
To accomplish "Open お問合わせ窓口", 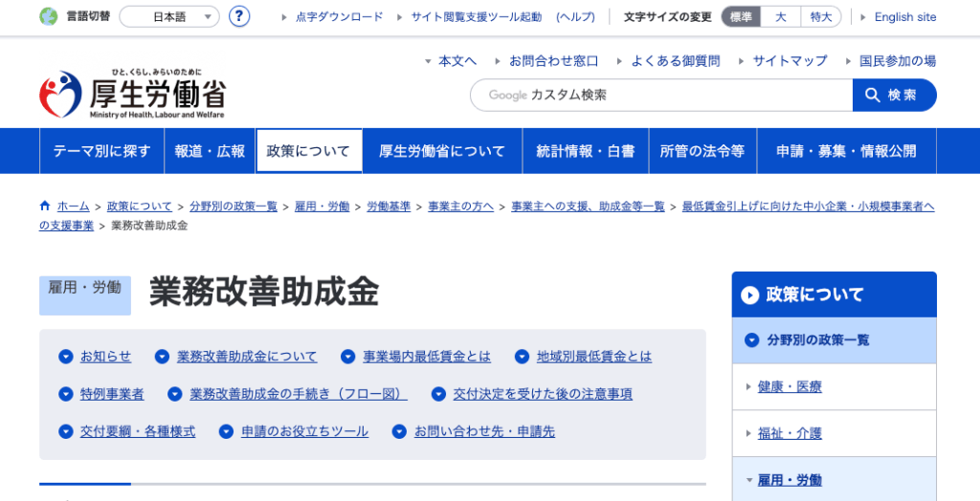I will 554,61.
